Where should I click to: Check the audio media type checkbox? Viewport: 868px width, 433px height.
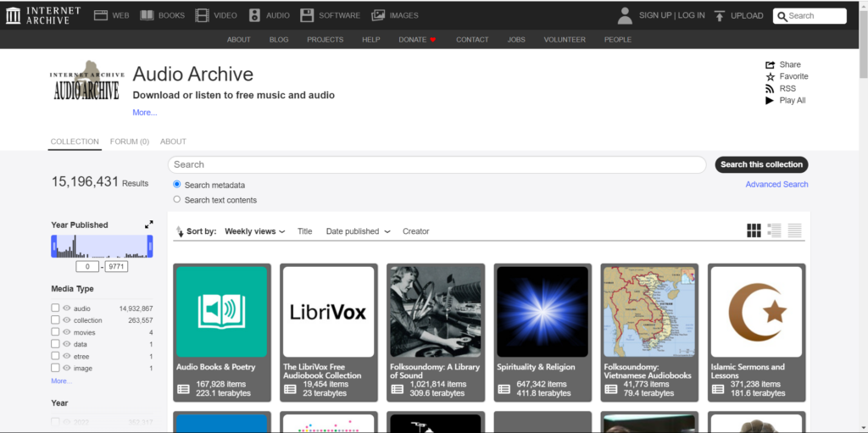[55, 308]
